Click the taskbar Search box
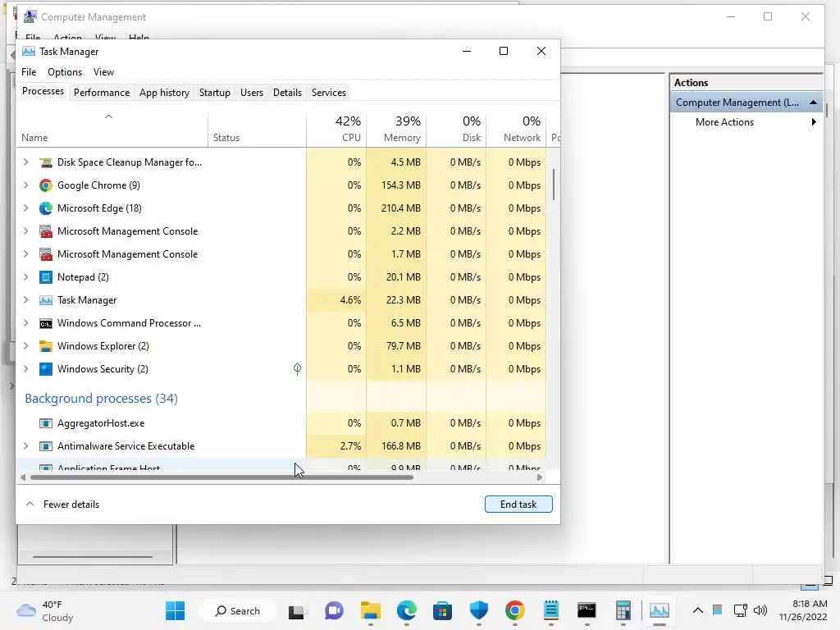840x630 pixels. pyautogui.click(x=237, y=610)
